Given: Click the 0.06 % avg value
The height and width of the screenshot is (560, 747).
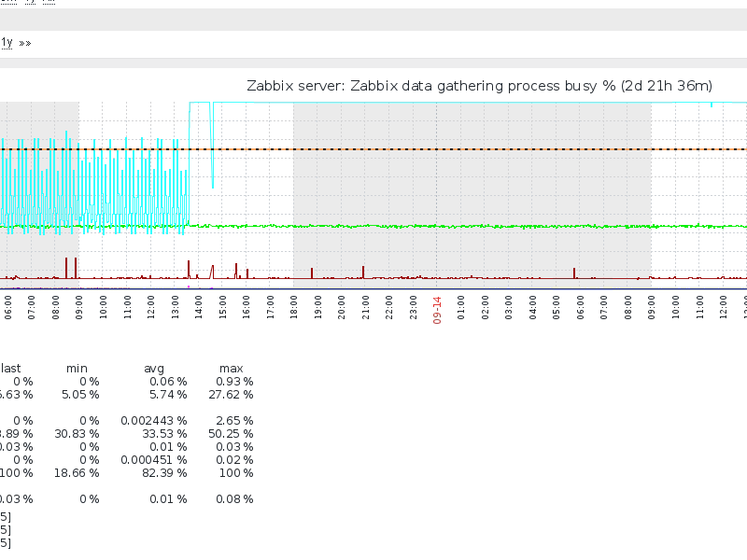Looking at the screenshot, I should [x=168, y=382].
